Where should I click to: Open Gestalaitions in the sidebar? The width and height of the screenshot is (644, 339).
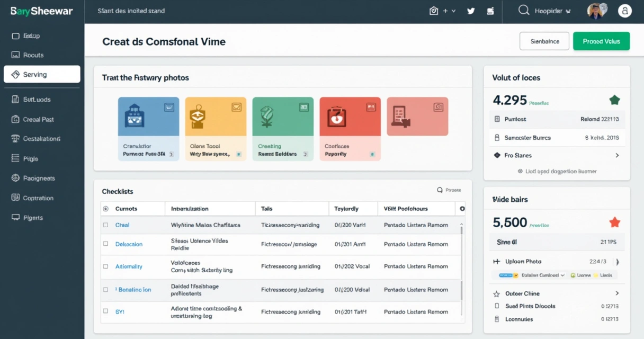click(42, 139)
